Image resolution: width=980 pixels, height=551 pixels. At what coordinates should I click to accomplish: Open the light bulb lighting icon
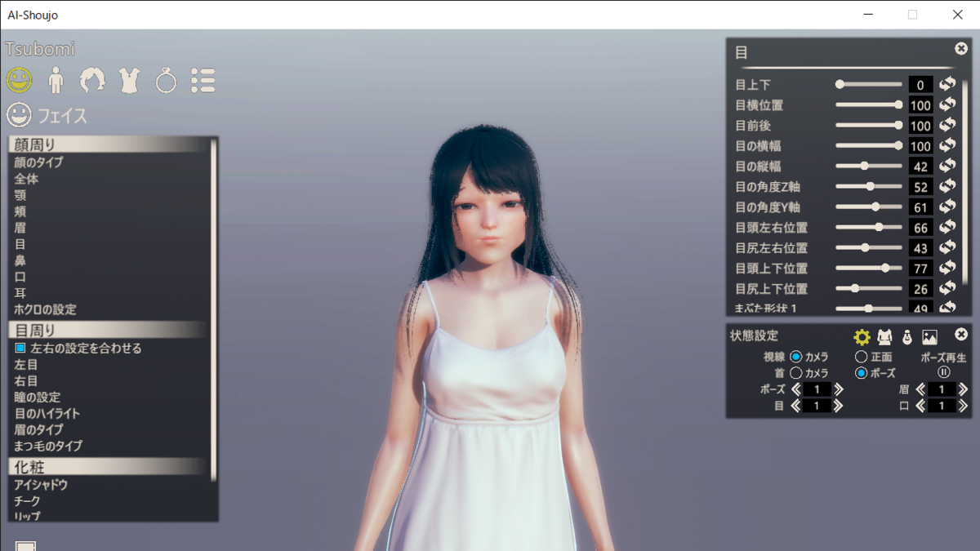pos(906,336)
